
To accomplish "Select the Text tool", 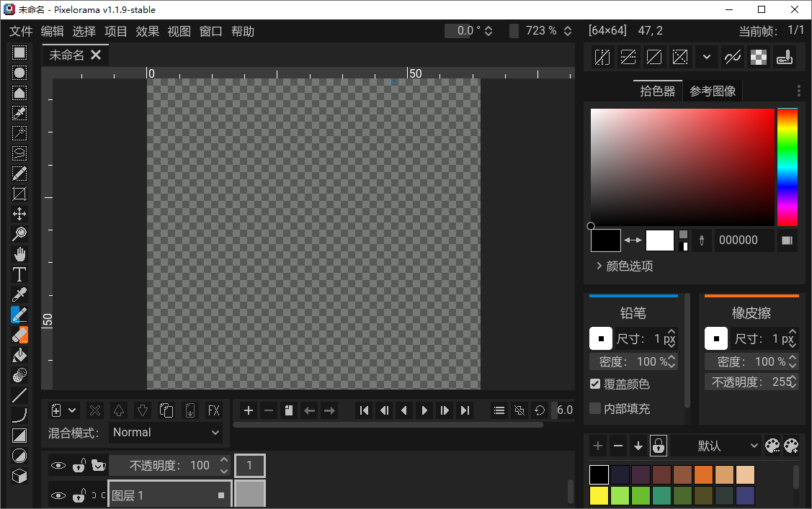I will coord(19,274).
